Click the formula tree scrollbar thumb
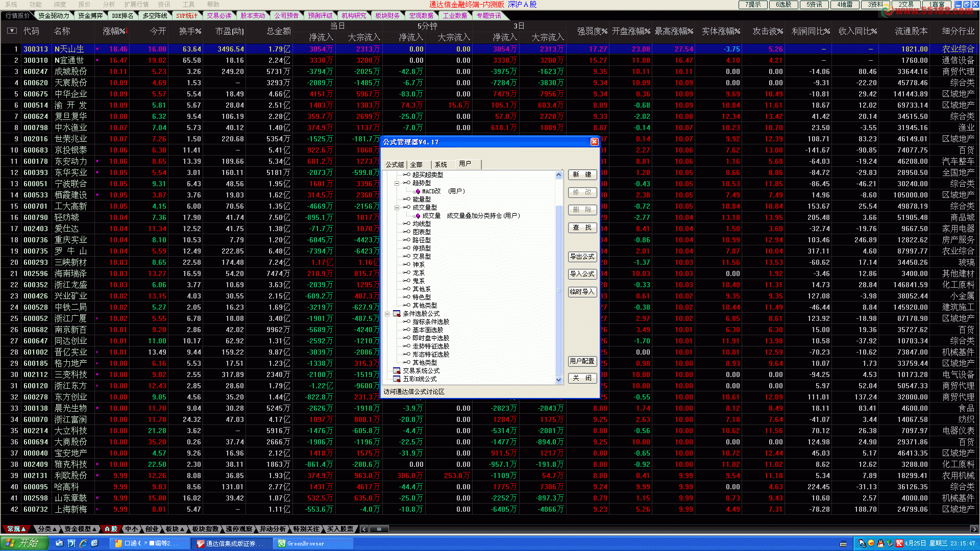The width and height of the screenshot is (980, 551). 558,290
